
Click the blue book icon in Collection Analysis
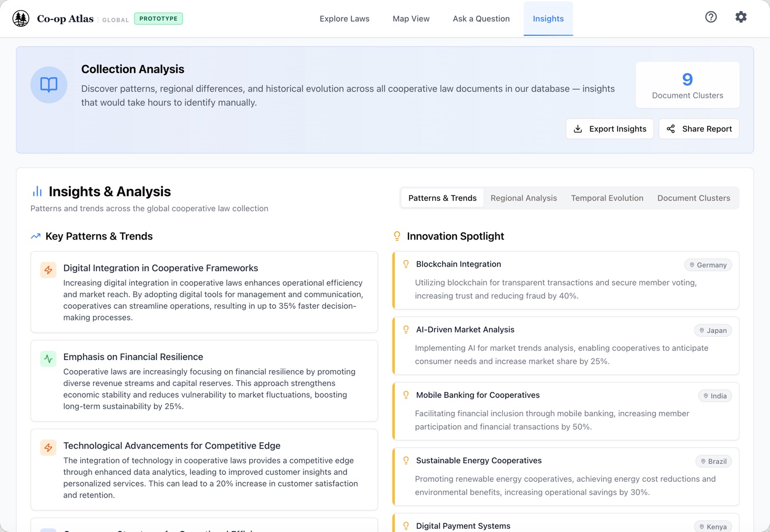(49, 85)
